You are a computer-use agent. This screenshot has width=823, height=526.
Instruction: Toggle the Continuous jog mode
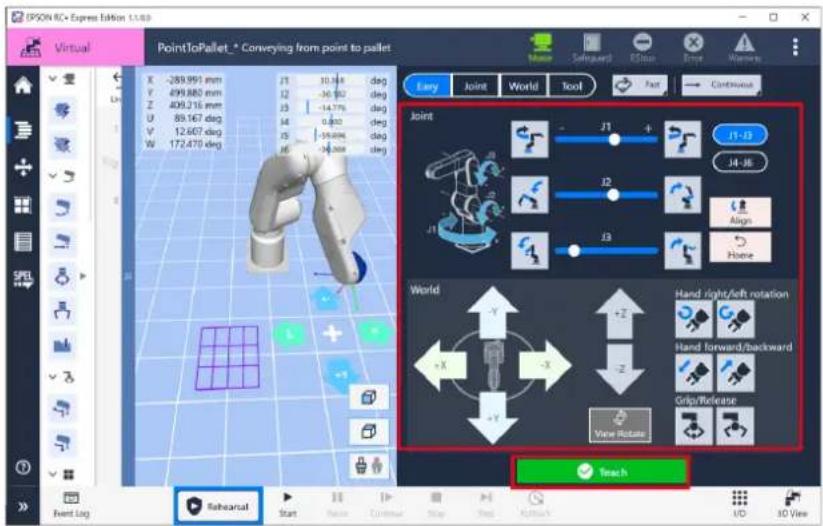point(721,85)
